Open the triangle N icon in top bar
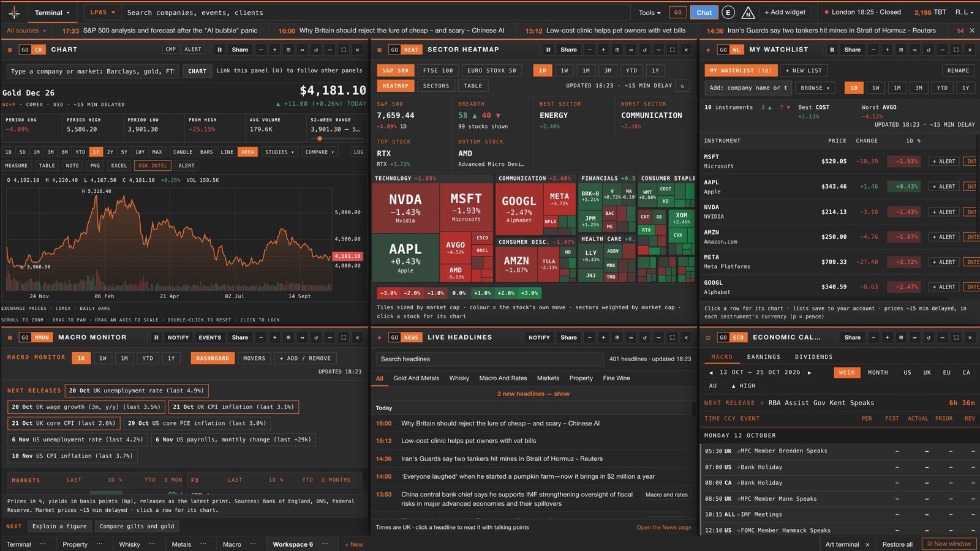Image resolution: width=980 pixels, height=551 pixels. [748, 12]
